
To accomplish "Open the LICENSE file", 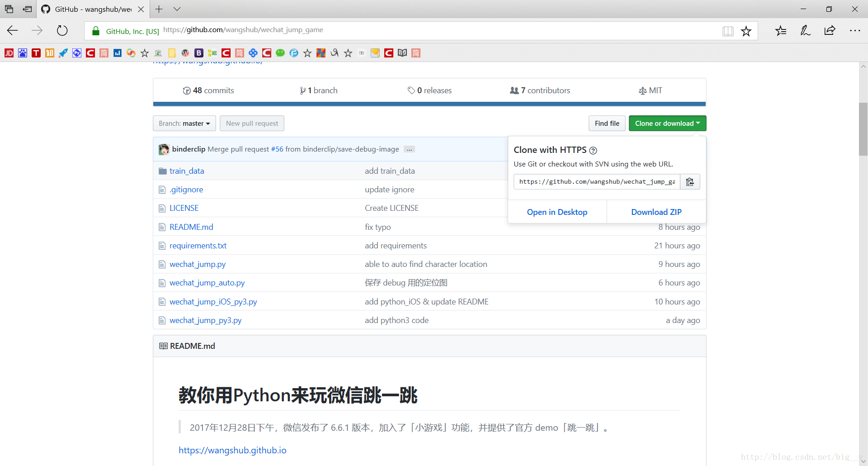I will click(x=184, y=208).
